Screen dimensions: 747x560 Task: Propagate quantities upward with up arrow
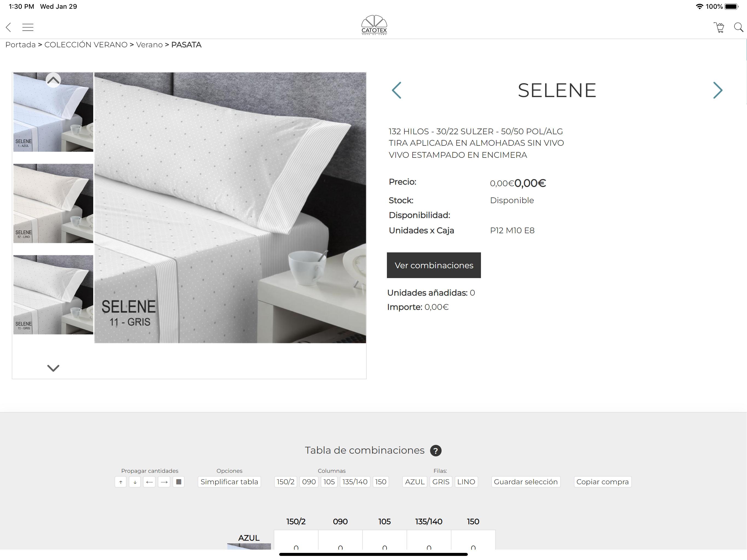pos(121,482)
